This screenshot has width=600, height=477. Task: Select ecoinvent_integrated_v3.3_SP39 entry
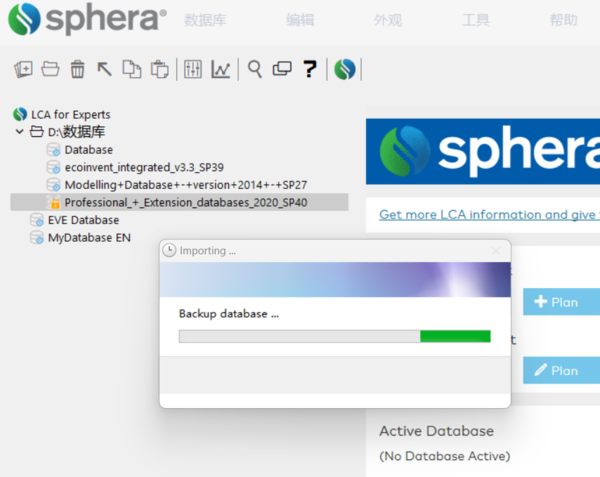[144, 167]
